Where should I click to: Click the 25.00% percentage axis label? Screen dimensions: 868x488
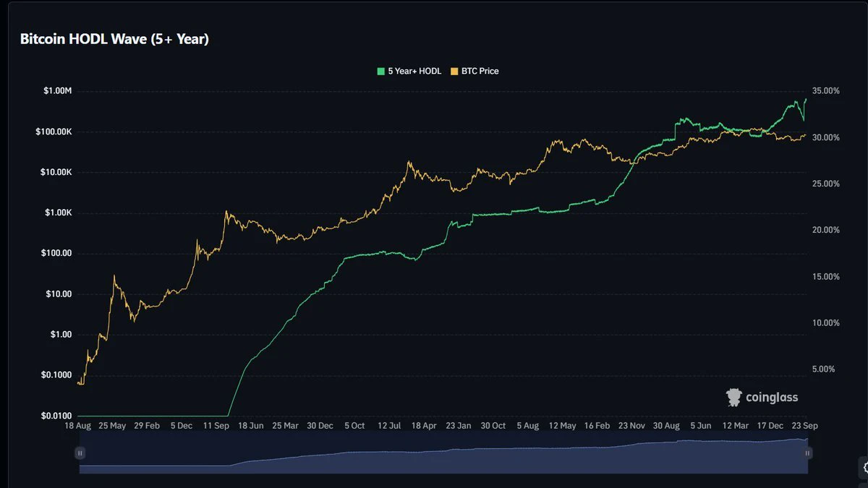tap(826, 184)
